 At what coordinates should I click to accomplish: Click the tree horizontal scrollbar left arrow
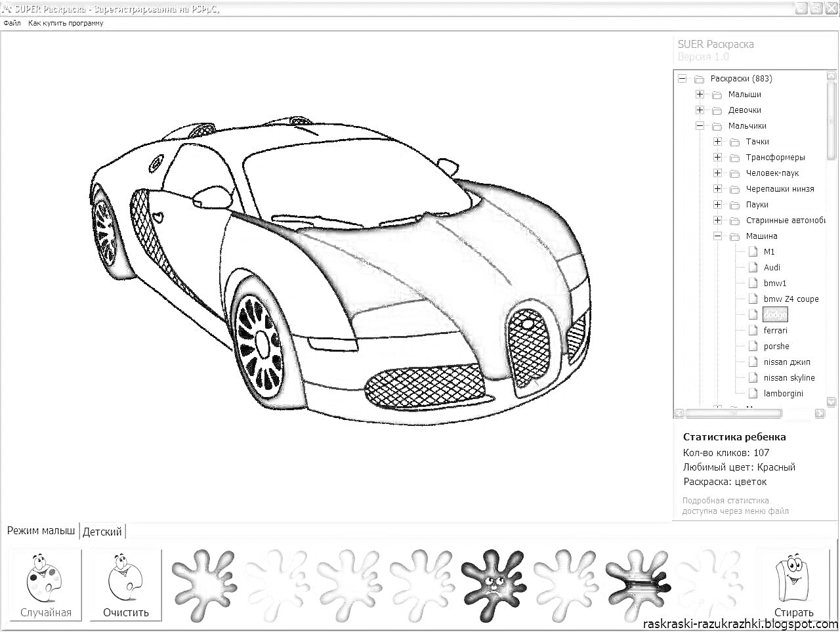tap(680, 413)
